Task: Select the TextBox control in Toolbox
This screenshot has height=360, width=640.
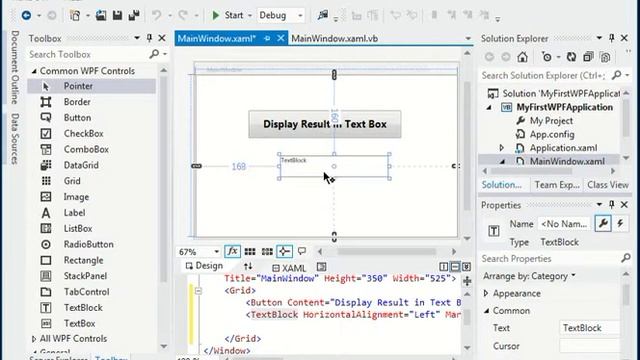Action: (91, 324)
